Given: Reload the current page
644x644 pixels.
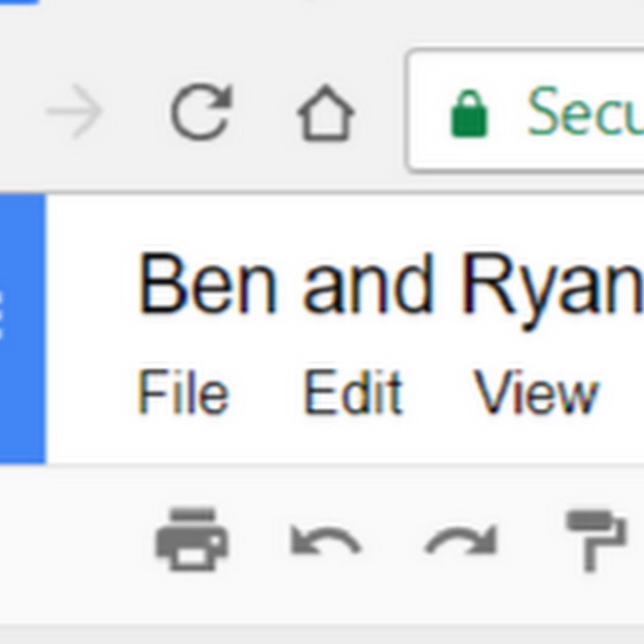Looking at the screenshot, I should [201, 112].
